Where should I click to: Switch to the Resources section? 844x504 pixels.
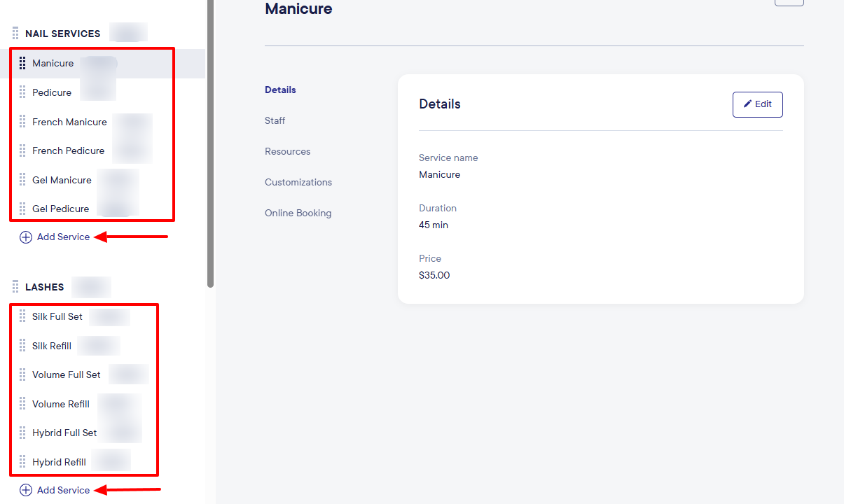pos(287,151)
